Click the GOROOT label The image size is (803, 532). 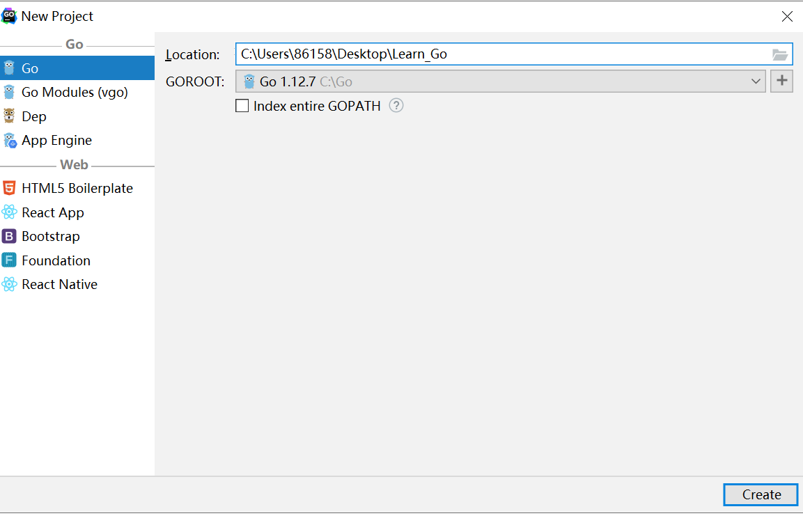click(x=194, y=81)
